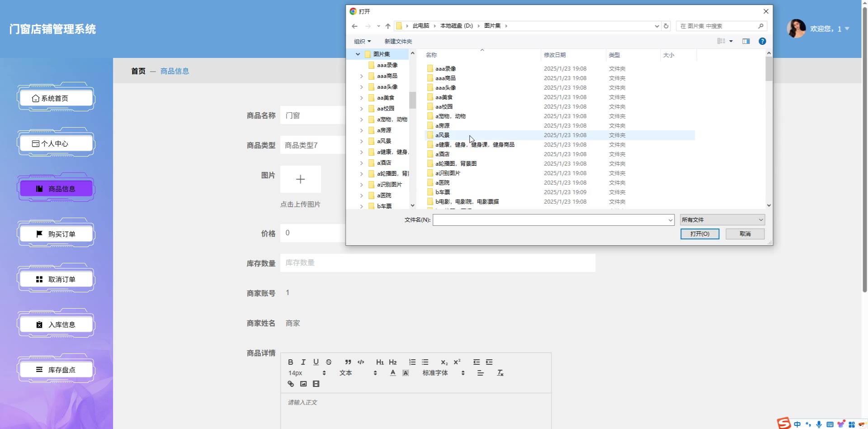Click the 在 图片集 中搜索 search box
Viewport: 868px width, 429px height.
coord(722,26)
